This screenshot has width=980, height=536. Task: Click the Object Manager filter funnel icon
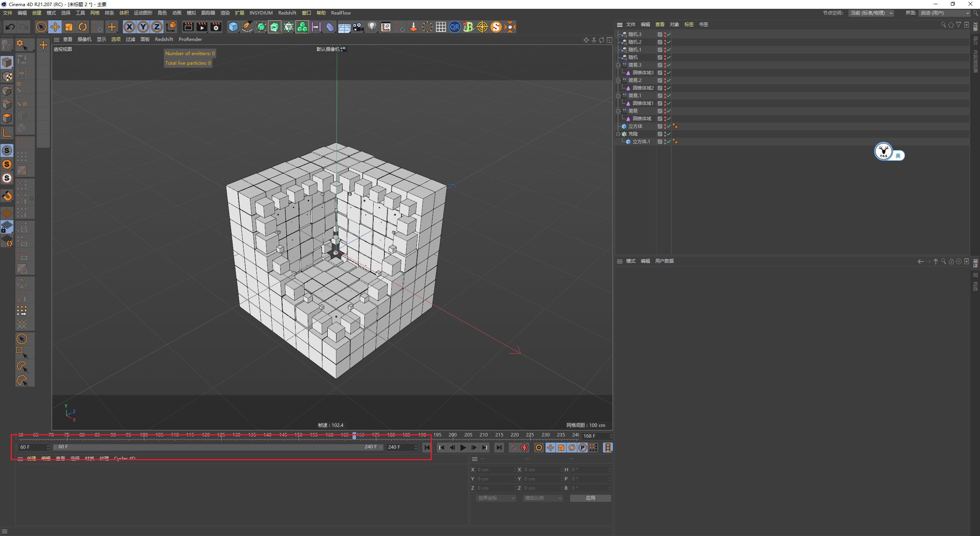pyautogui.click(x=959, y=25)
